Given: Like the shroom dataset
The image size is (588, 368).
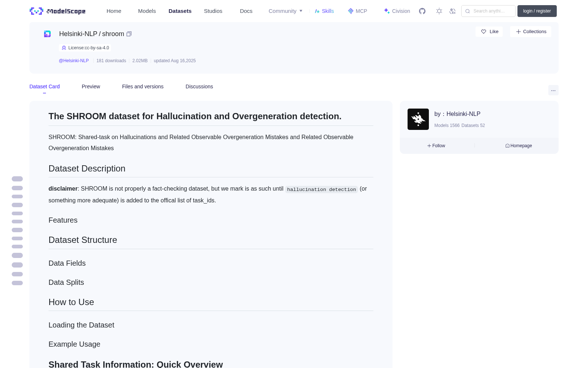Looking at the screenshot, I should (489, 32).
